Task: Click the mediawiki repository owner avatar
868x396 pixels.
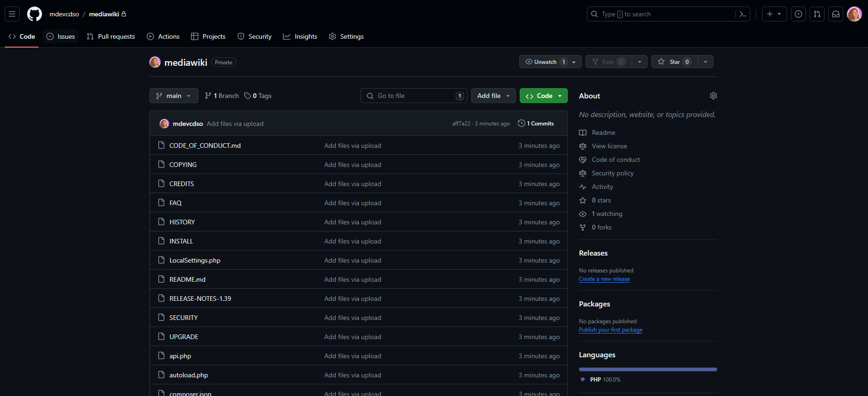Action: (155, 62)
